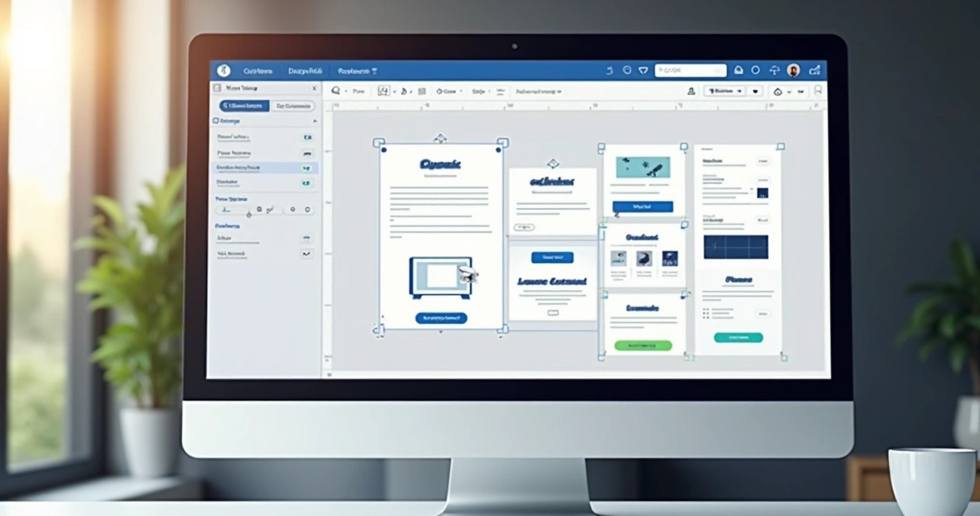Click the circle icon right of the undo arrow

pos(627,71)
